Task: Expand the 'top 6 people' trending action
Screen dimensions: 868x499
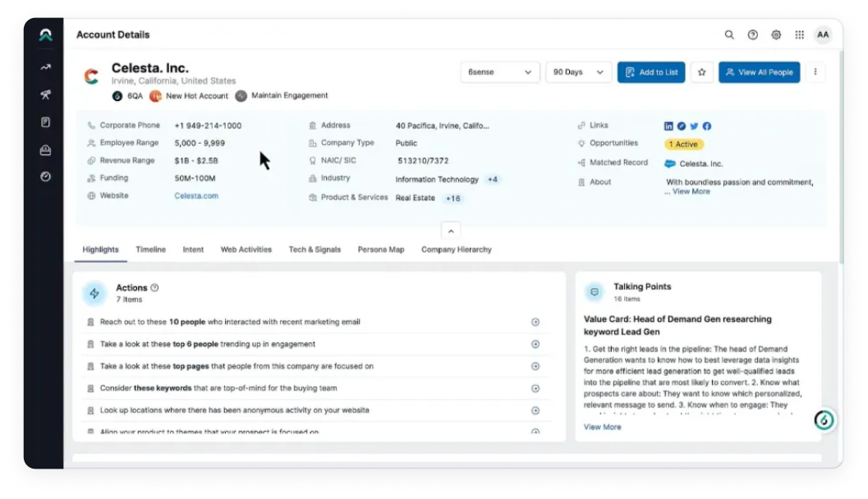Action: click(x=535, y=344)
